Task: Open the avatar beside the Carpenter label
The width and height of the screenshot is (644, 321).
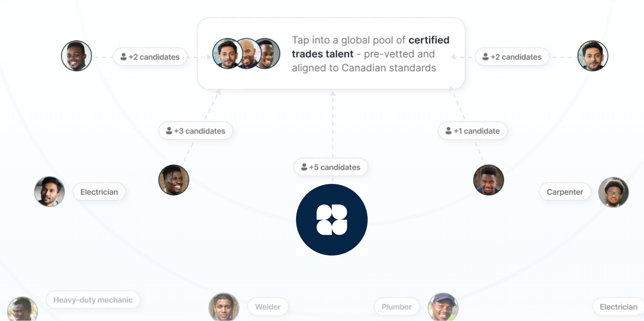Action: (613, 192)
